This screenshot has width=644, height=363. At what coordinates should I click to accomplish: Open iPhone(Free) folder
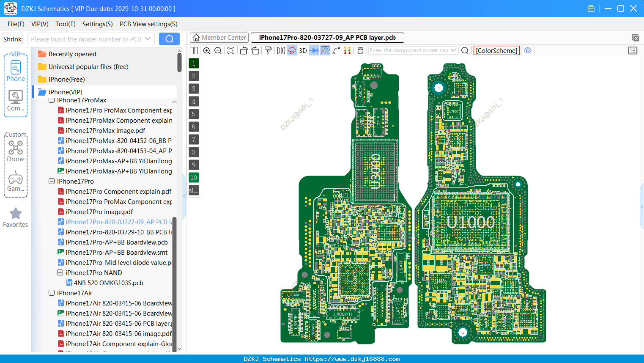coord(66,79)
